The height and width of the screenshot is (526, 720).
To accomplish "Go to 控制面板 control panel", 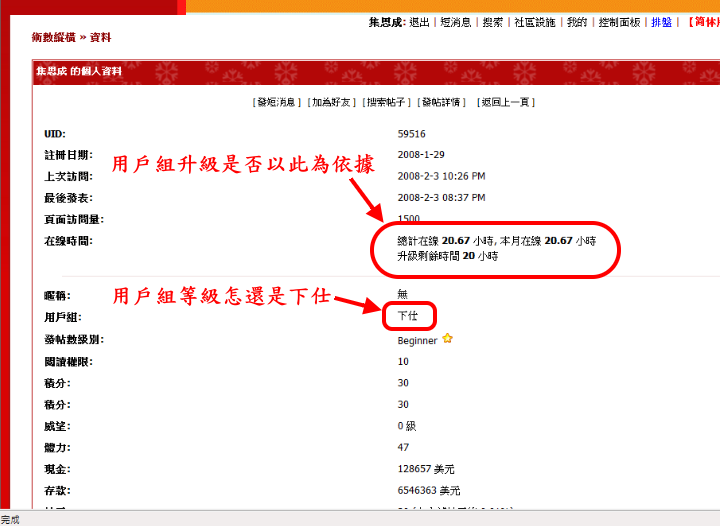I will pos(620,22).
